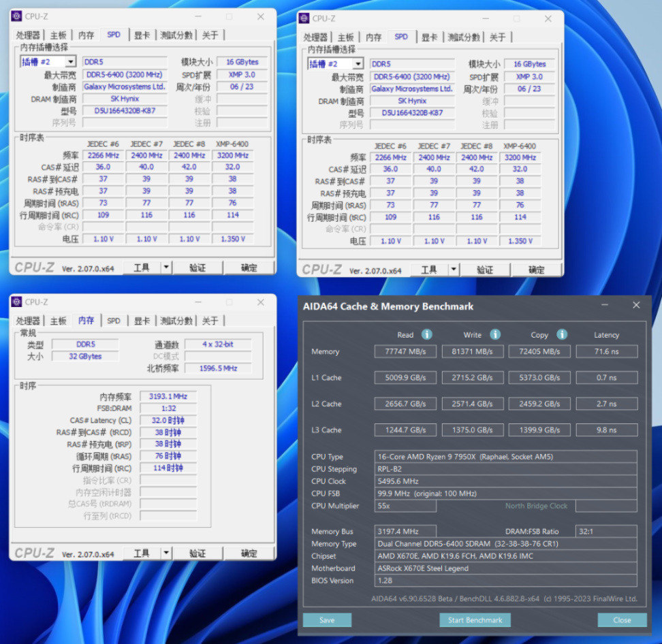
Task: Click BIOS Version field 1.28
Action: (x=506, y=581)
